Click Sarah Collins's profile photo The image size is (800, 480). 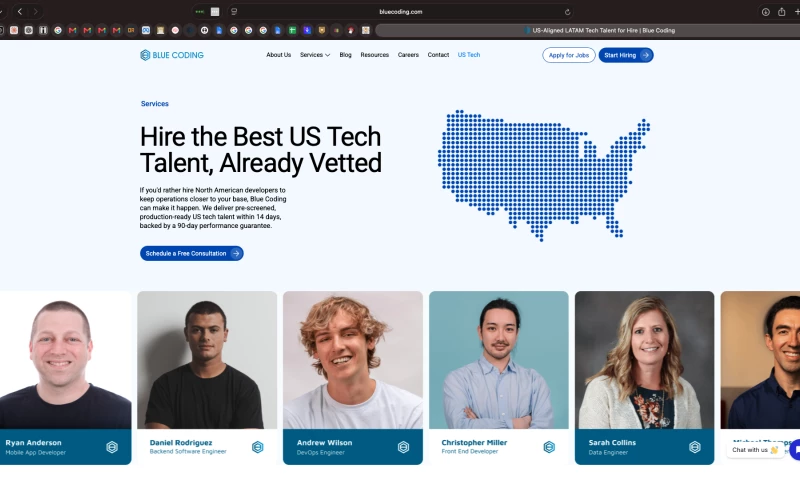coord(644,360)
